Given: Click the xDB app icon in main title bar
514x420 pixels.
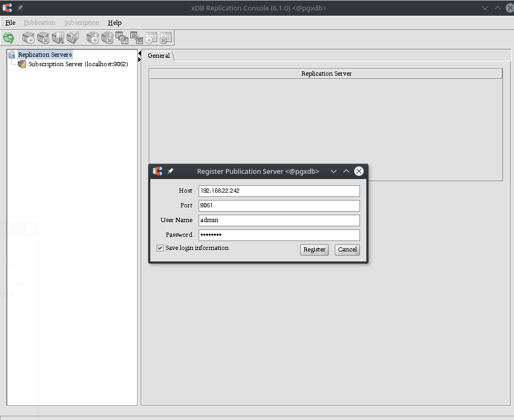Looking at the screenshot, I should [x=7, y=8].
